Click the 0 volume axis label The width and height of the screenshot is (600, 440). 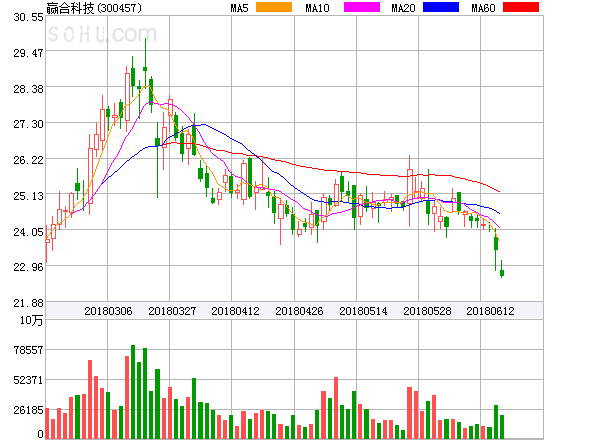40,434
